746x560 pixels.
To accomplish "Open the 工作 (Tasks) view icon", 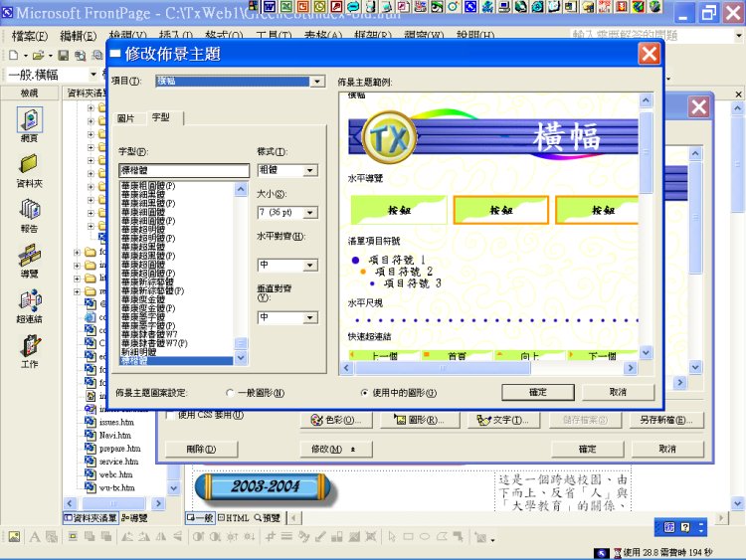I will coord(30,351).
